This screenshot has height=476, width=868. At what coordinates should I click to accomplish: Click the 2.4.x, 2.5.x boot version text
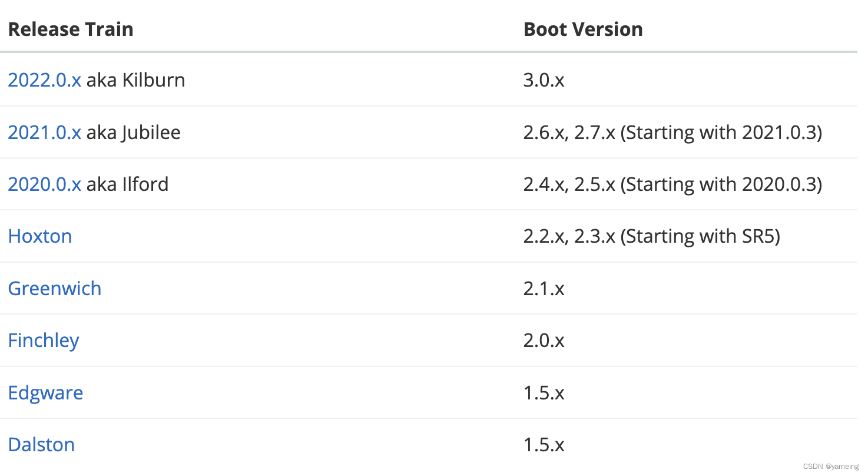pyautogui.click(x=569, y=184)
